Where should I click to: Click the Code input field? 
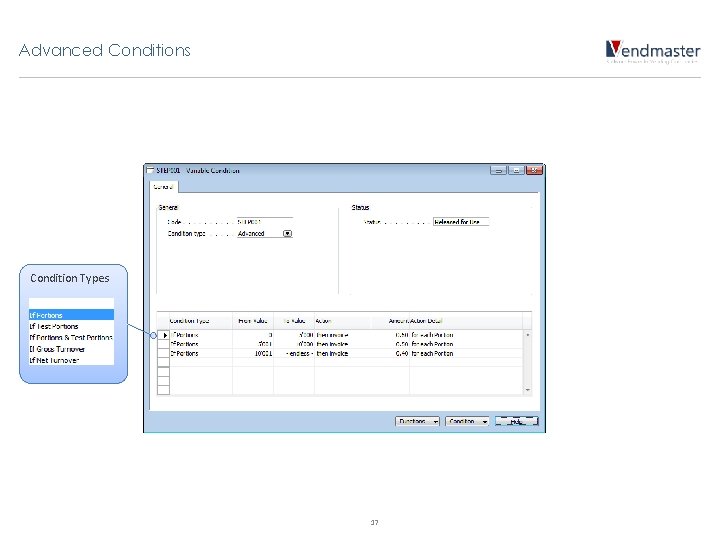[x=264, y=222]
